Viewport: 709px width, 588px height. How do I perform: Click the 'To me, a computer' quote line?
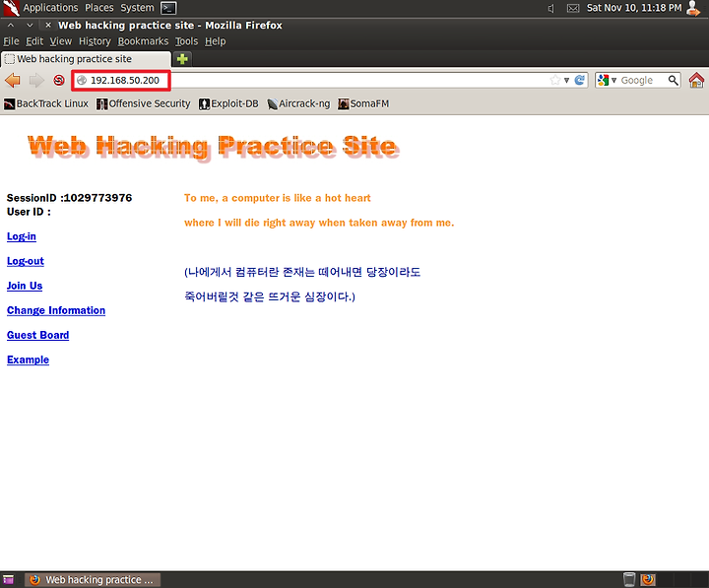coord(277,198)
